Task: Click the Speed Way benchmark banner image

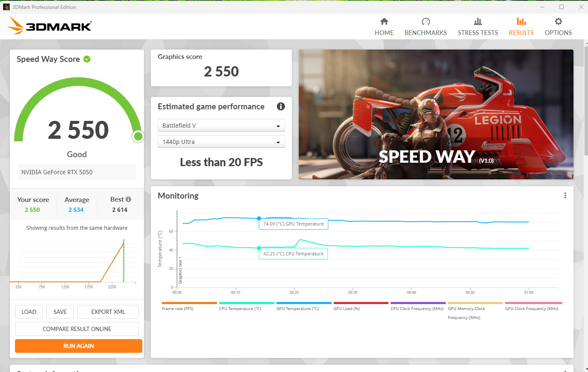Action: (x=436, y=114)
